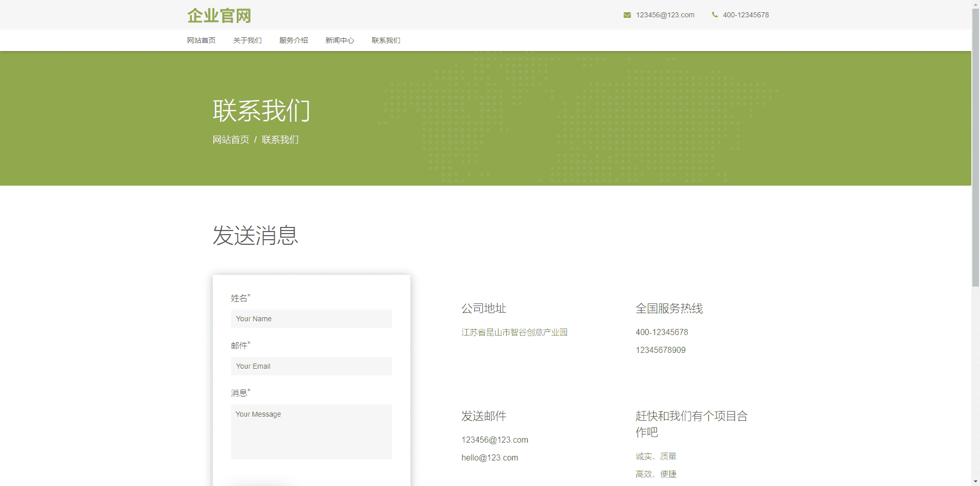980x486 pixels.
Task: Click the number 12345678909
Action: pyautogui.click(x=660, y=350)
